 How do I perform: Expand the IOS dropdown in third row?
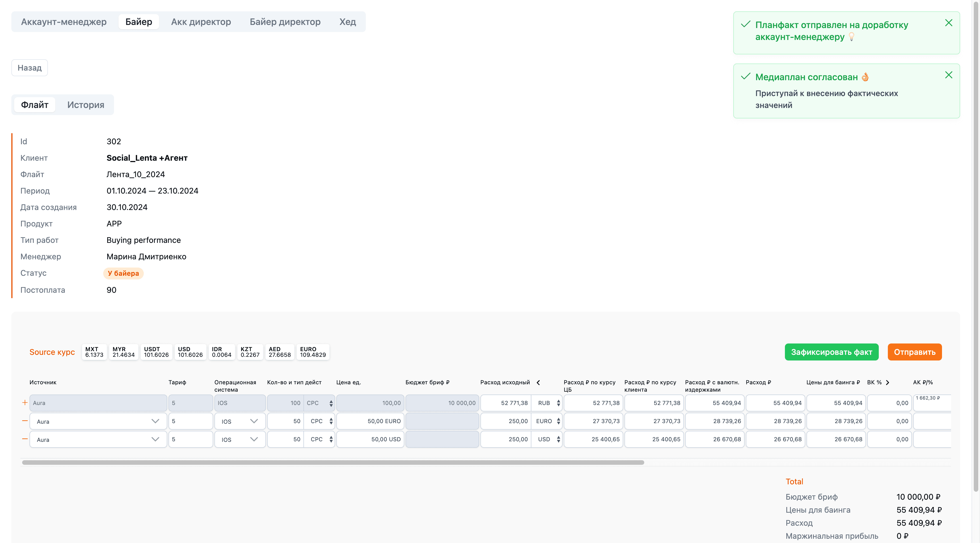(x=254, y=439)
